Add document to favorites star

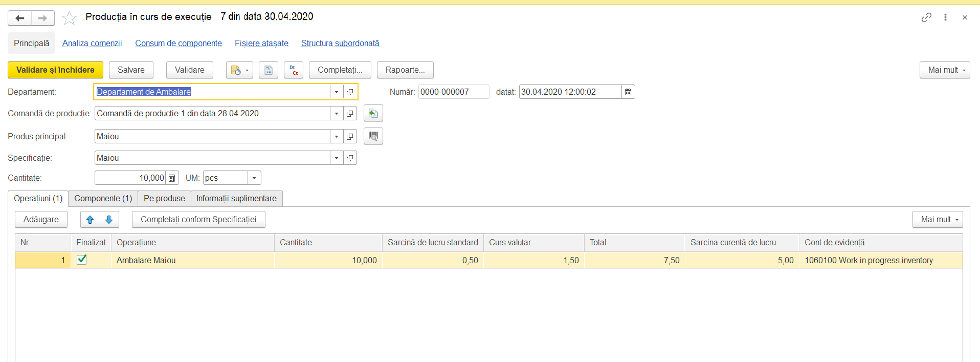pyautogui.click(x=69, y=18)
